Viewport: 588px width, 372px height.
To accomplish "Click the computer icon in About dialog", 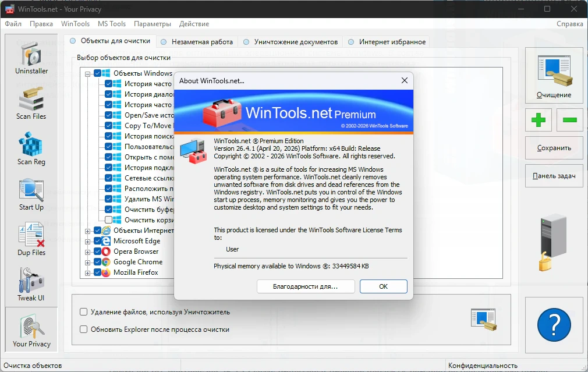I will click(193, 151).
